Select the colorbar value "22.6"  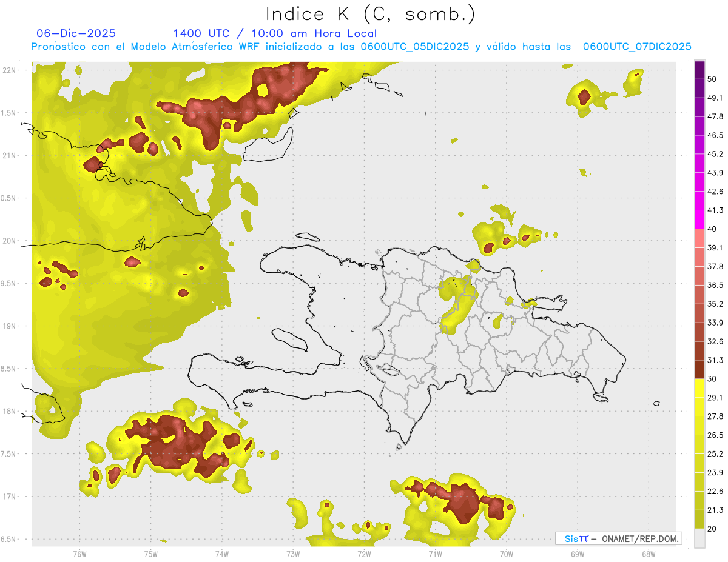715,492
